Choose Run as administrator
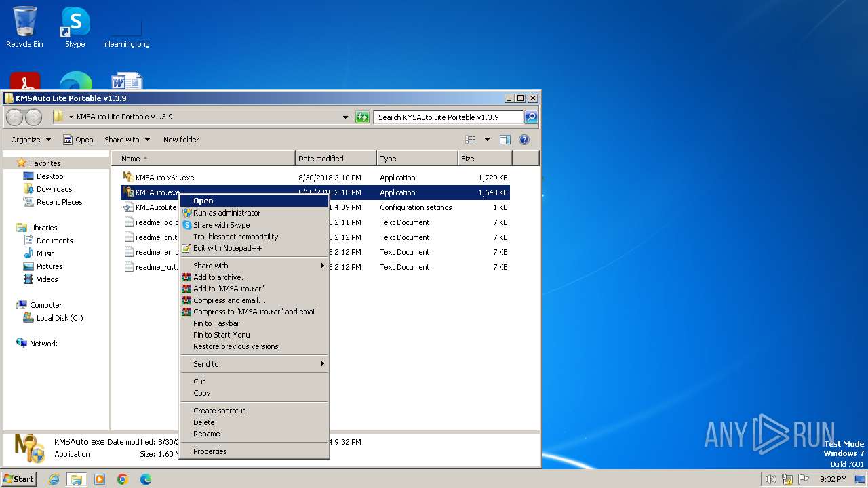This screenshot has height=488, width=868. point(254,213)
